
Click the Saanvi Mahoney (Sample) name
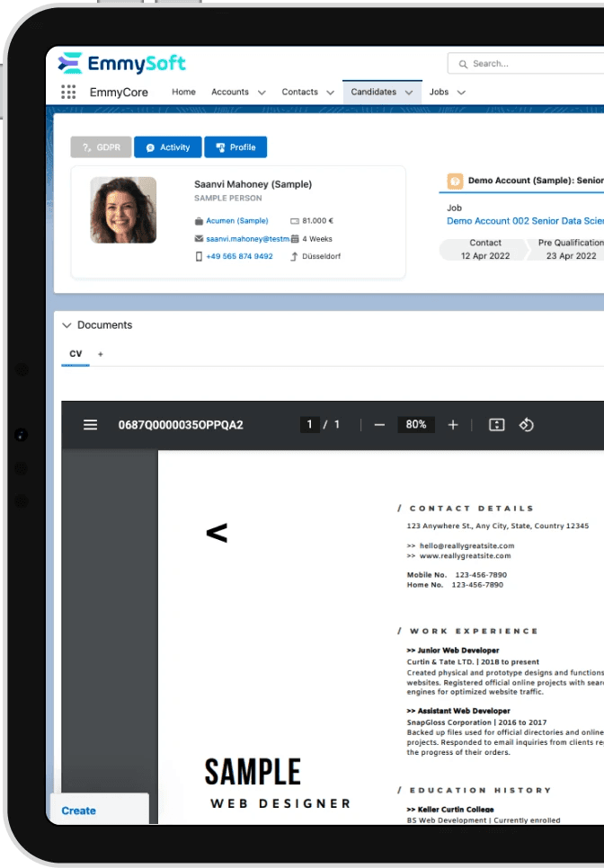pos(253,184)
